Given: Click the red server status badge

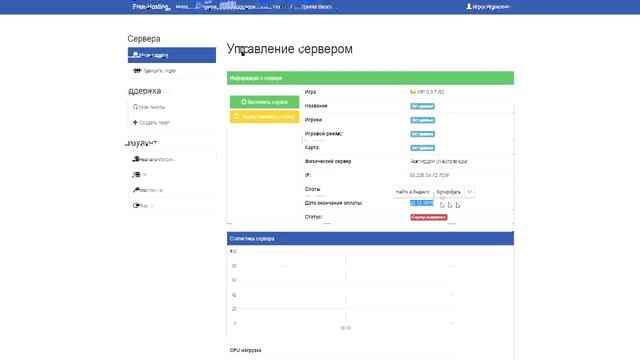Looking at the screenshot, I should pyautogui.click(x=429, y=217).
